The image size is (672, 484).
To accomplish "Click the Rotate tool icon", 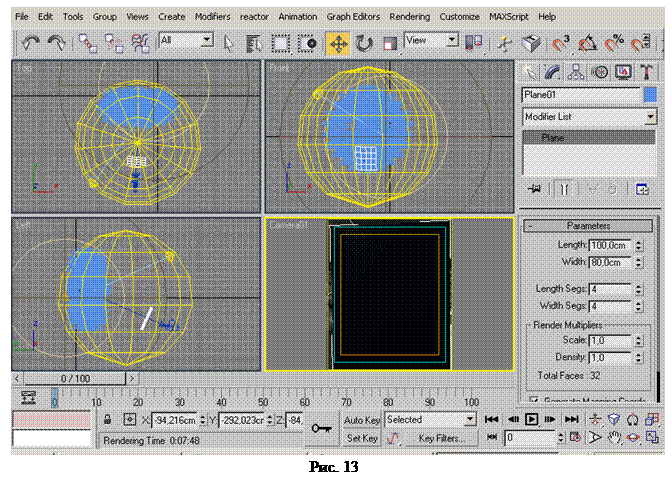I will coord(364,42).
